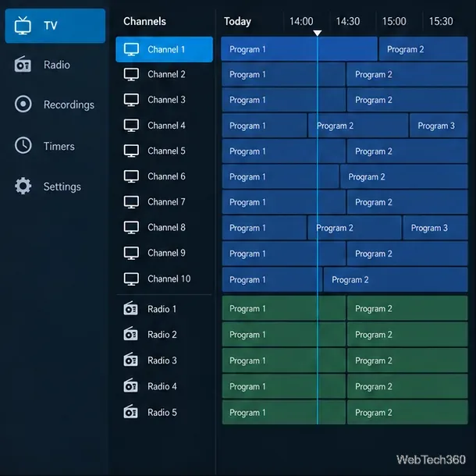Image resolution: width=476 pixels, height=476 pixels.
Task: Select the Channel 8 monitor icon
Action: coord(131,227)
